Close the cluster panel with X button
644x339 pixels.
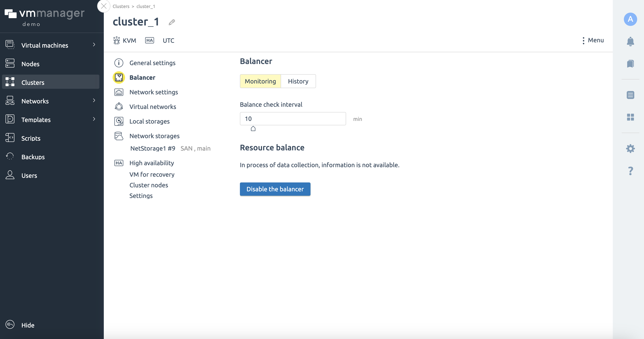pyautogui.click(x=104, y=6)
